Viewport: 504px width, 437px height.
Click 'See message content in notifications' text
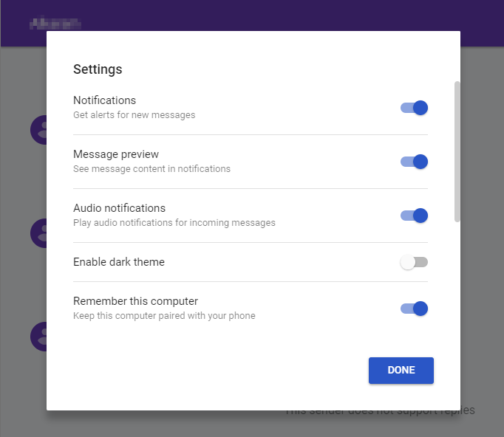[151, 169]
